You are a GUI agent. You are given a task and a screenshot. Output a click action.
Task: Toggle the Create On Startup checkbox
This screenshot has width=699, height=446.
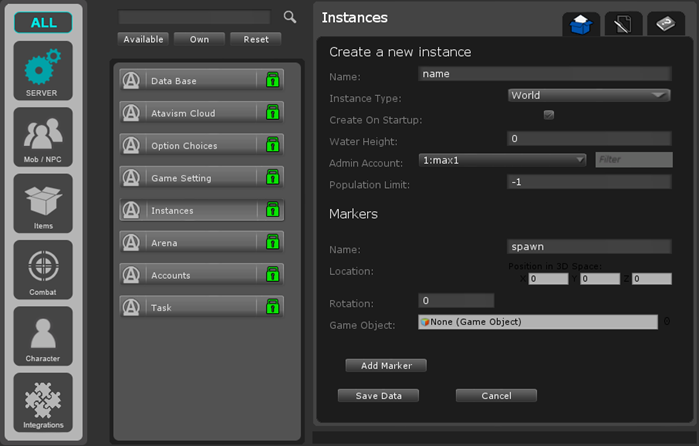pyautogui.click(x=548, y=116)
